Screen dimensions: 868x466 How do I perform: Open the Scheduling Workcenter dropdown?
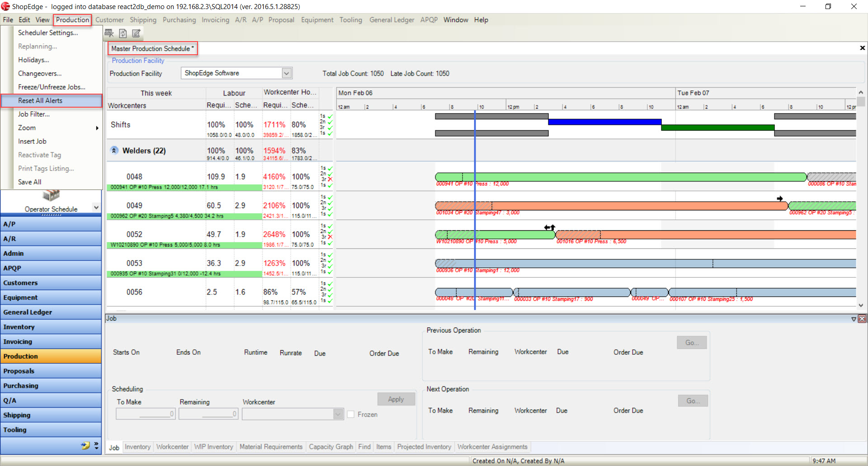pos(338,414)
